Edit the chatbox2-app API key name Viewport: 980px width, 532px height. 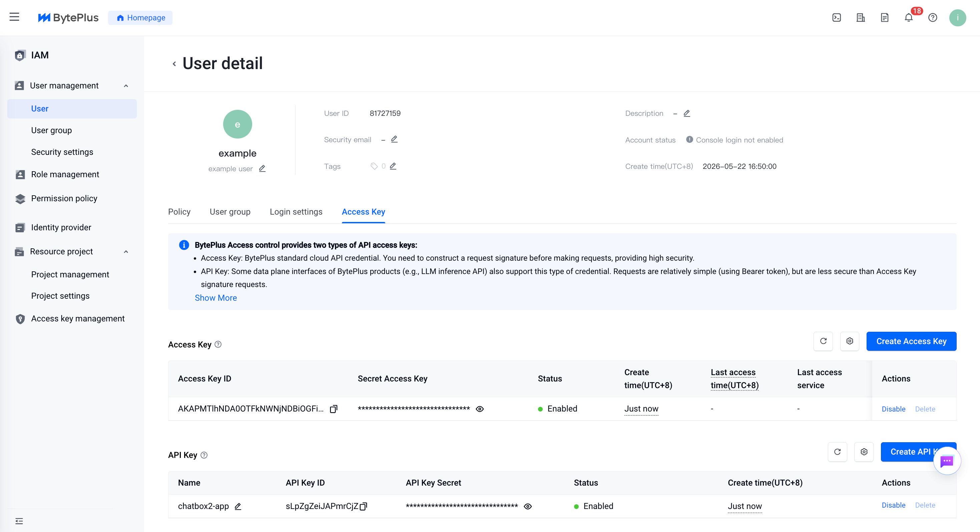[238, 506]
